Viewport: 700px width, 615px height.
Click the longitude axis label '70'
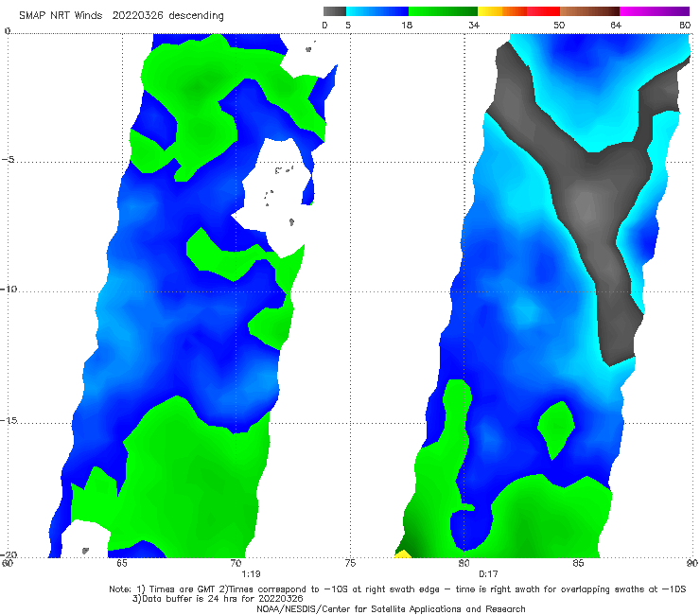(x=236, y=563)
